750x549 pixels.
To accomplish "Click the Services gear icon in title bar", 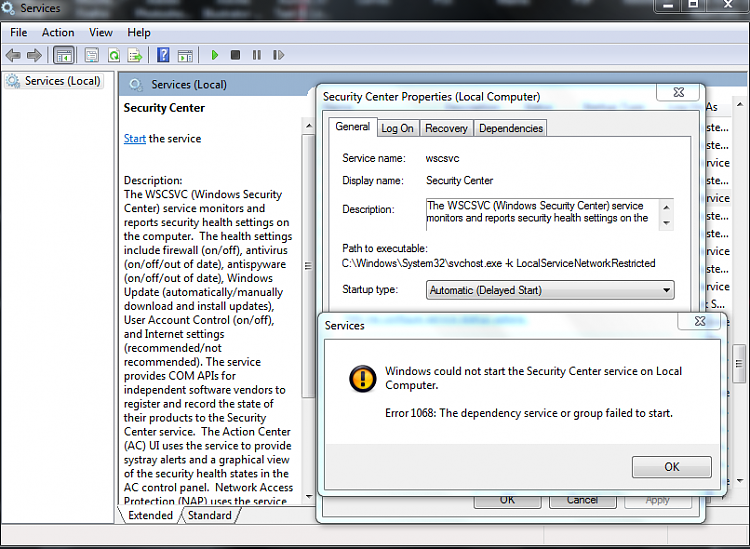I will (x=8, y=8).
